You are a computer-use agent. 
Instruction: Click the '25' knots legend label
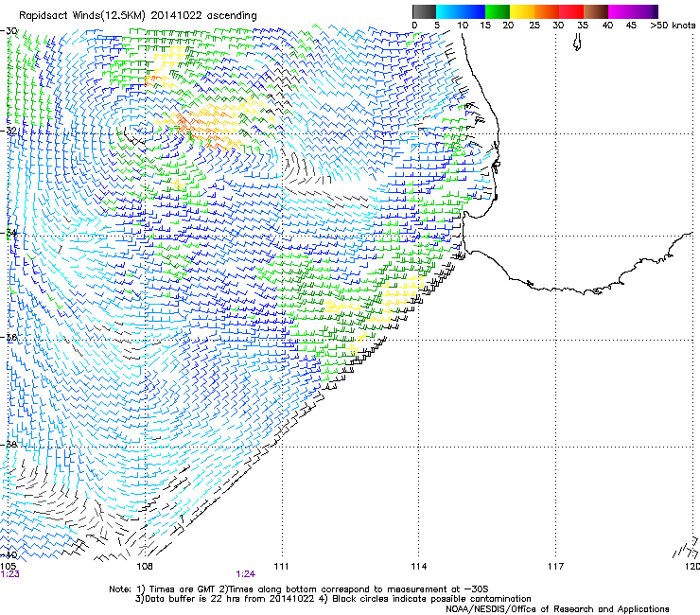click(534, 26)
